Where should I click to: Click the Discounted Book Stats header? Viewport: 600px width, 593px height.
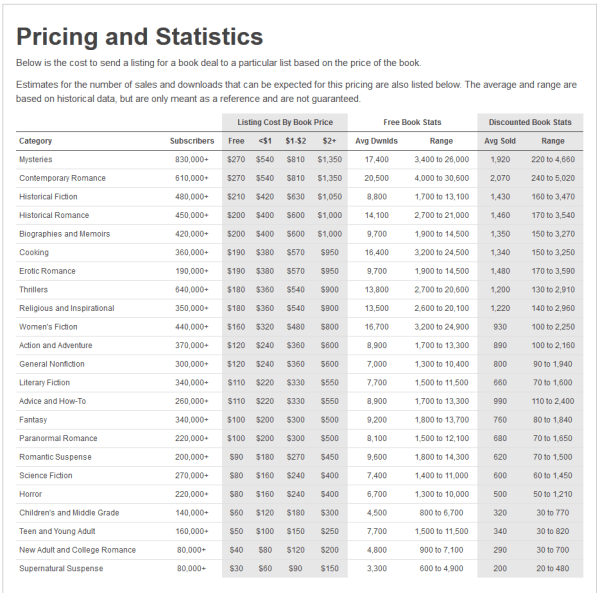(x=529, y=122)
